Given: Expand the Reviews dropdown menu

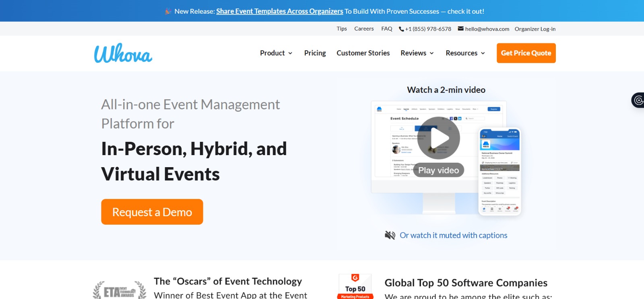Looking at the screenshot, I should coord(417,53).
